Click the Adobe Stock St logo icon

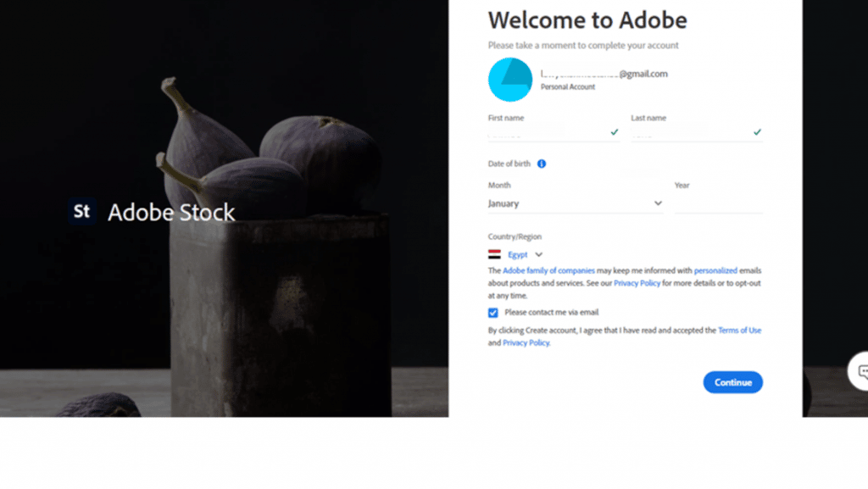(82, 211)
